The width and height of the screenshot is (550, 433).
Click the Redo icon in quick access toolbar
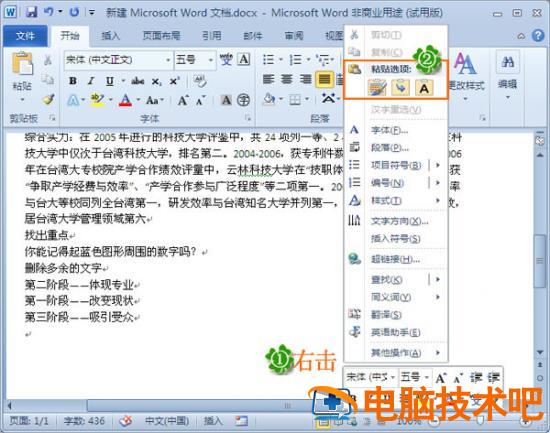[x=74, y=13]
